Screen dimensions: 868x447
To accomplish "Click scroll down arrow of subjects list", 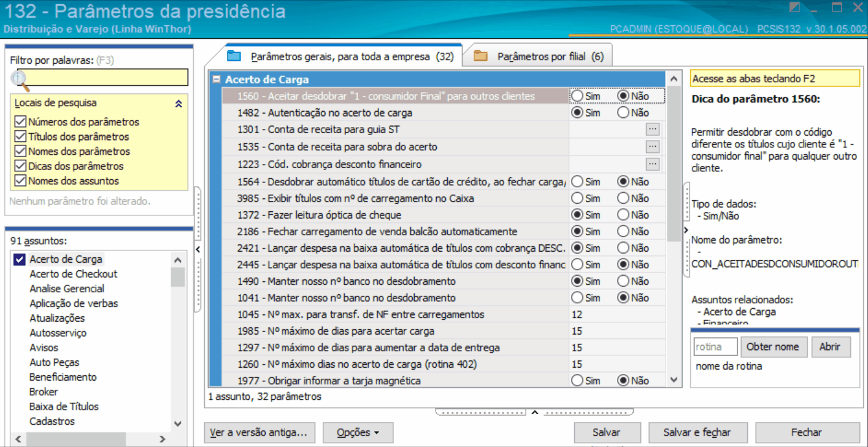I will [x=178, y=424].
